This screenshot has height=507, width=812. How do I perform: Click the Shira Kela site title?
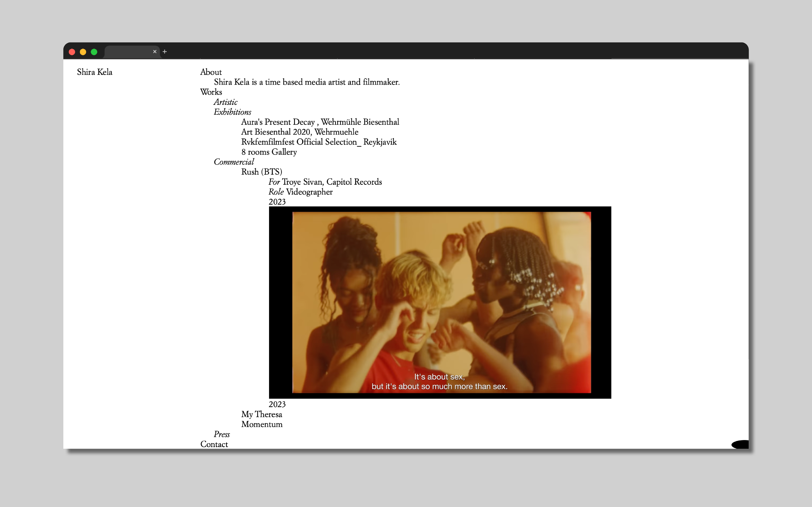point(95,72)
